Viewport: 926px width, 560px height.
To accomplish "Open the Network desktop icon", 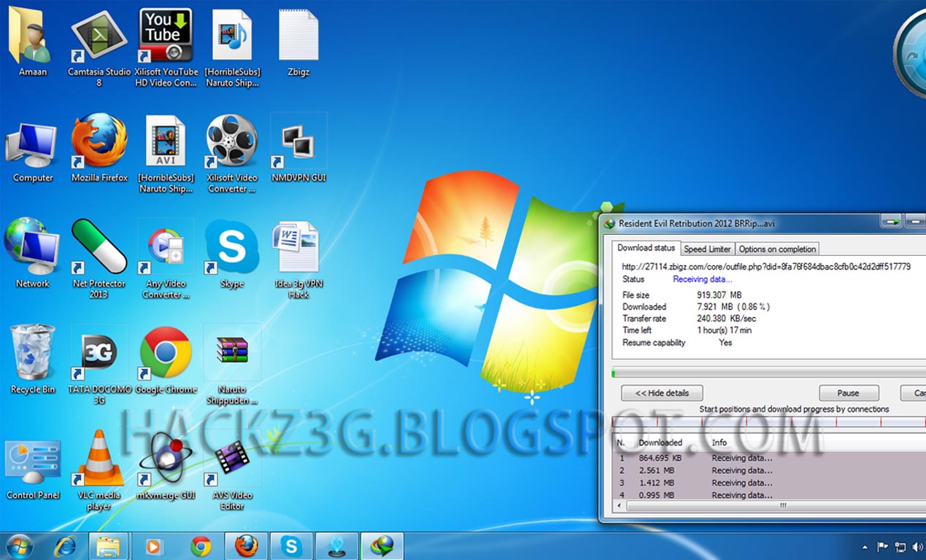I will coord(33,254).
